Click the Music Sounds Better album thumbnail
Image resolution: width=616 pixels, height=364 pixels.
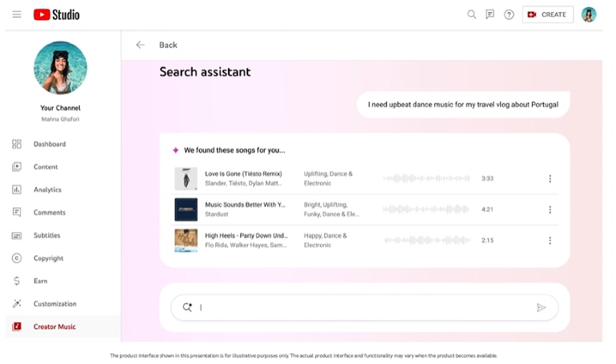click(186, 210)
